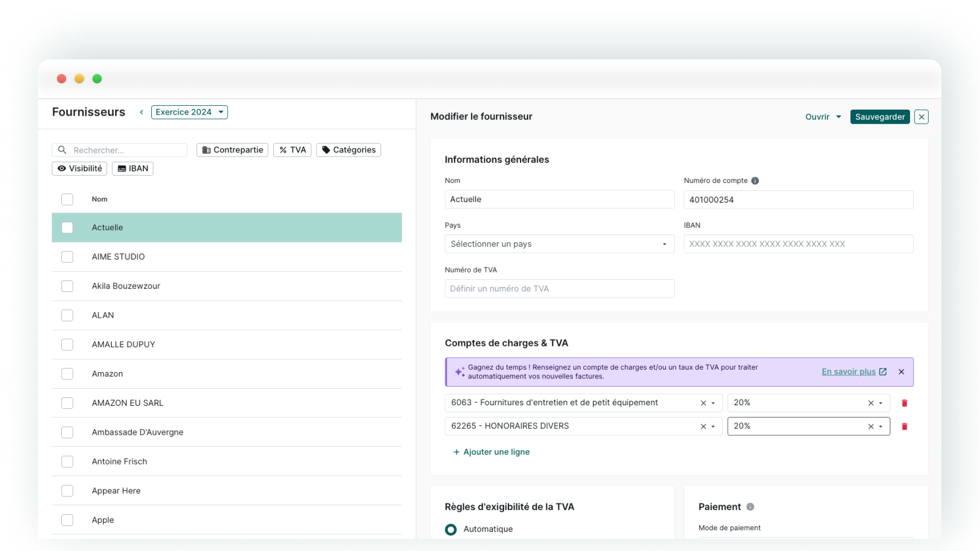This screenshot has height=551, width=980.
Task: Focus the Rechercher search field
Action: point(120,150)
